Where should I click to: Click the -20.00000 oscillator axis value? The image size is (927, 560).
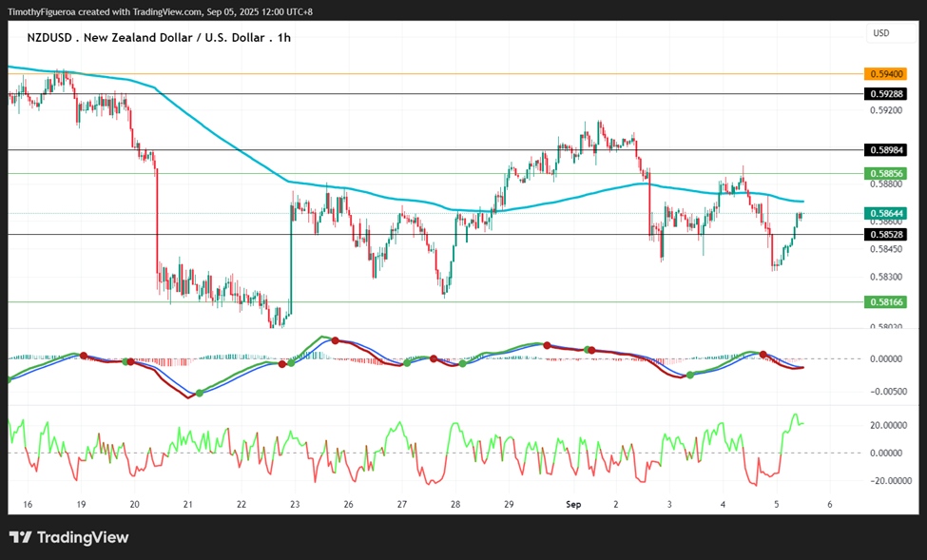tap(890, 481)
